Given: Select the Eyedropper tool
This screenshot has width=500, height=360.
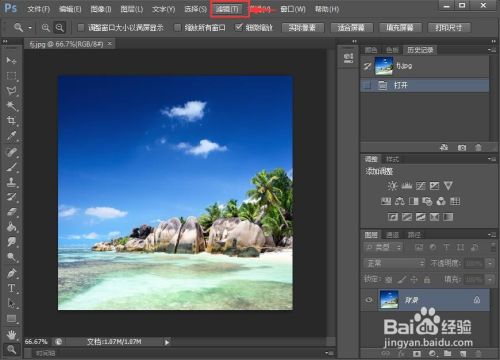Looking at the screenshot, I should pyautogui.click(x=11, y=136).
